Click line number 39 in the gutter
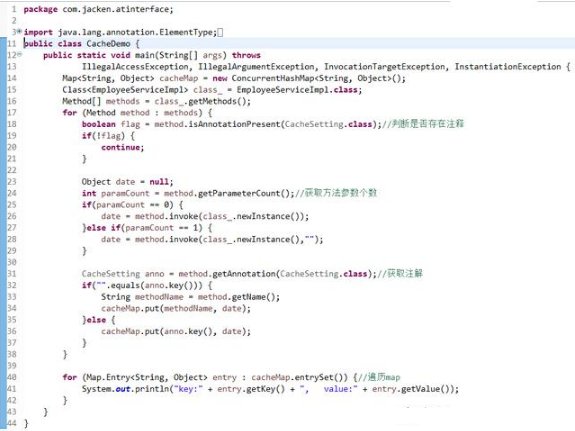This screenshot has height=431, width=575. click(x=12, y=366)
